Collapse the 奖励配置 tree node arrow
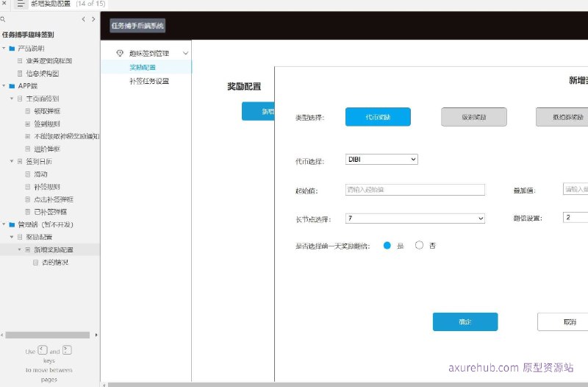This screenshot has width=588, height=387. click(x=12, y=237)
